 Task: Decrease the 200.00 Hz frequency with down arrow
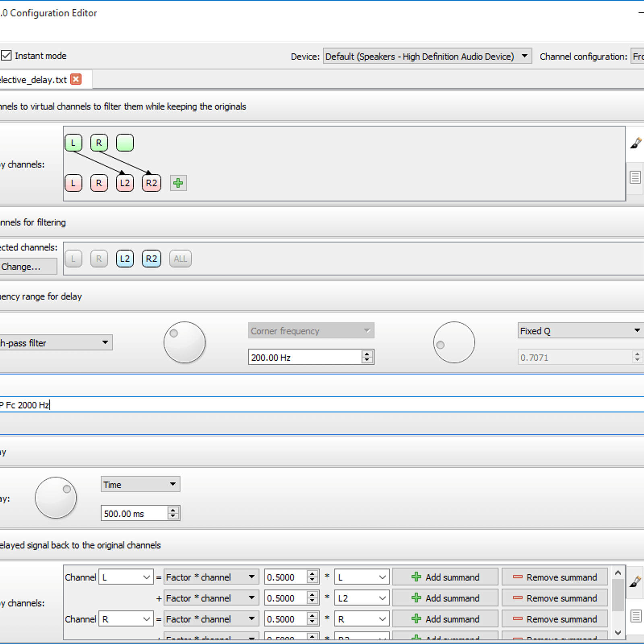367,361
